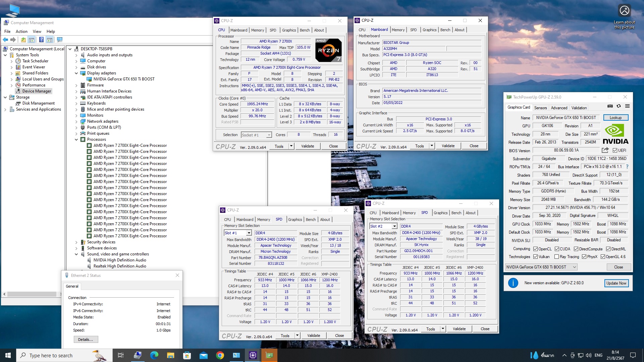Select Realtek High Definition Audio device
644x362 pixels.
click(x=120, y=266)
